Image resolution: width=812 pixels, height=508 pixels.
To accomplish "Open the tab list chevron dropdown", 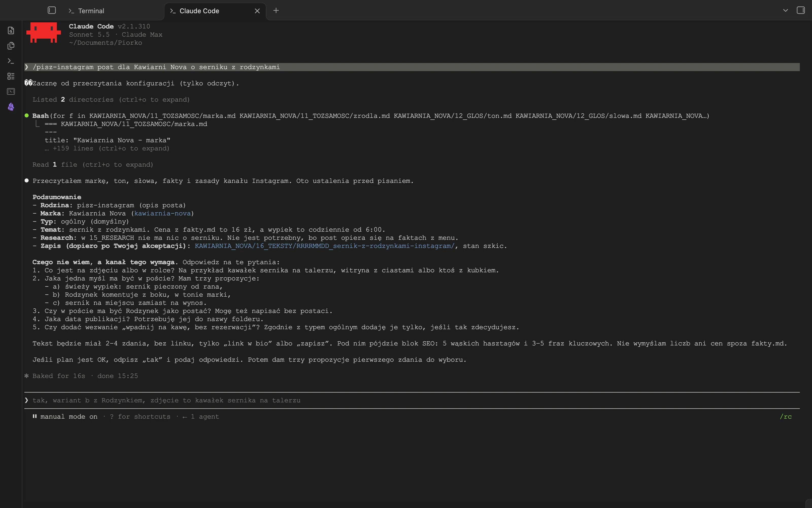I will [785, 10].
